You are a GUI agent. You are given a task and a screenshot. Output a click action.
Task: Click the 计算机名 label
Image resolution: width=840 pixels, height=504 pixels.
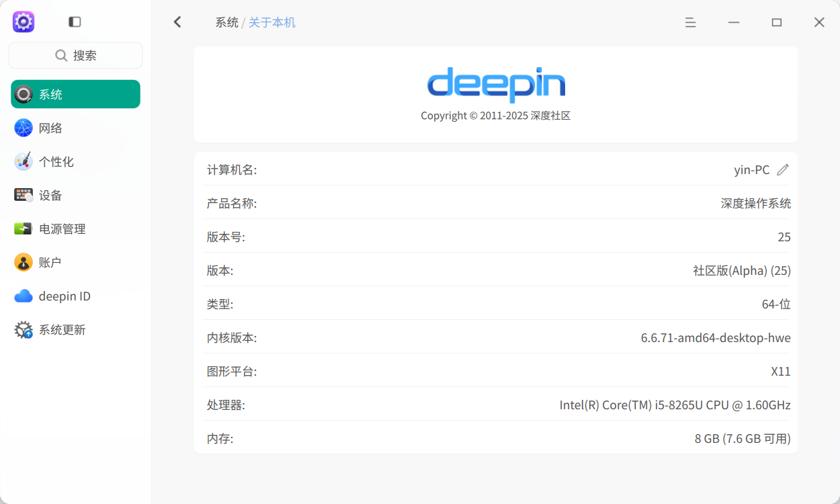pos(232,170)
